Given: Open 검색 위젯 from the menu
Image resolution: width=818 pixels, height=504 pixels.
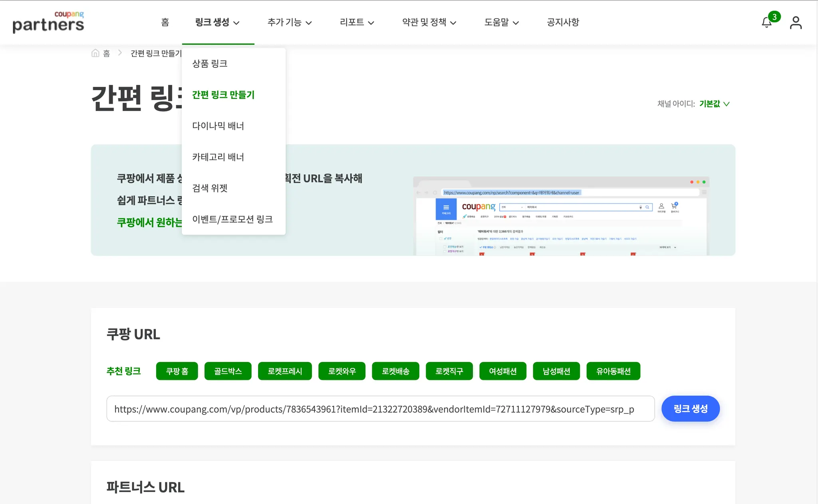Looking at the screenshot, I should (x=210, y=188).
